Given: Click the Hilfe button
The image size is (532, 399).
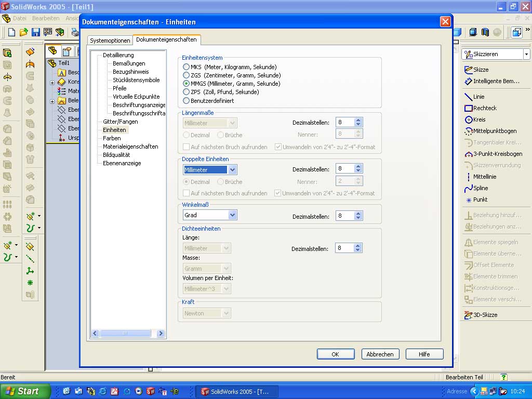Looking at the screenshot, I should click(x=424, y=354).
